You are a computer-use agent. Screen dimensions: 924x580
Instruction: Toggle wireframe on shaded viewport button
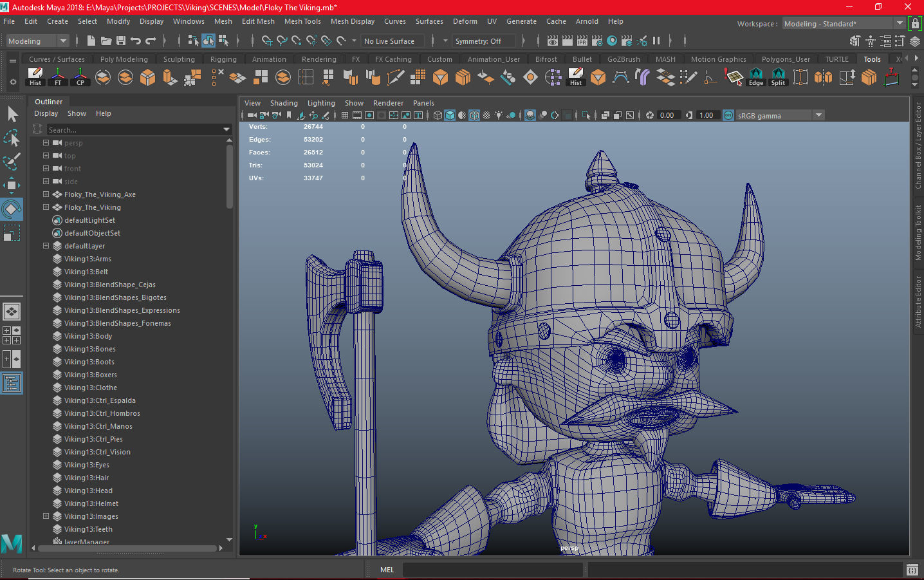pyautogui.click(x=474, y=115)
